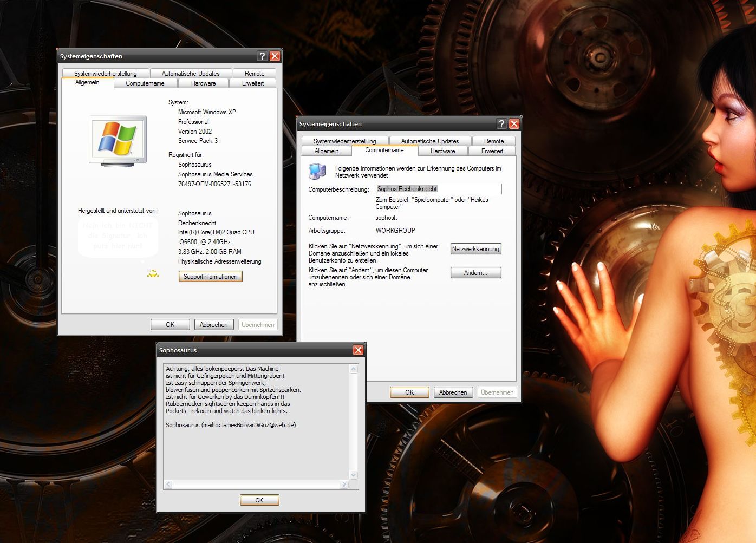Screen dimensions: 756x543
Task: Open Erweitert tab in left window
Action: 253,83
